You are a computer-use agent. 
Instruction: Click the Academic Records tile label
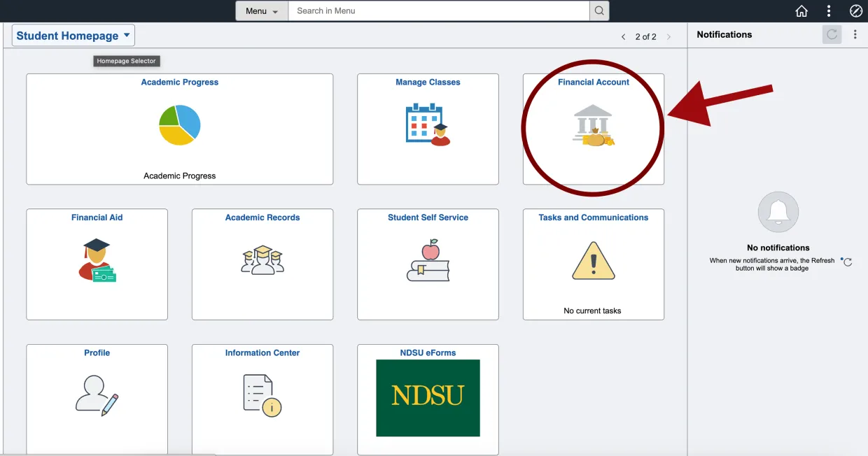(262, 218)
